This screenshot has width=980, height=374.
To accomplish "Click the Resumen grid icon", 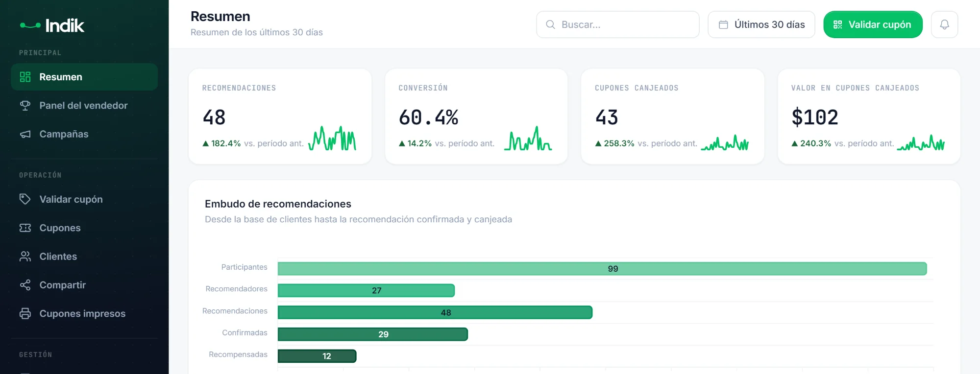I will coord(25,77).
